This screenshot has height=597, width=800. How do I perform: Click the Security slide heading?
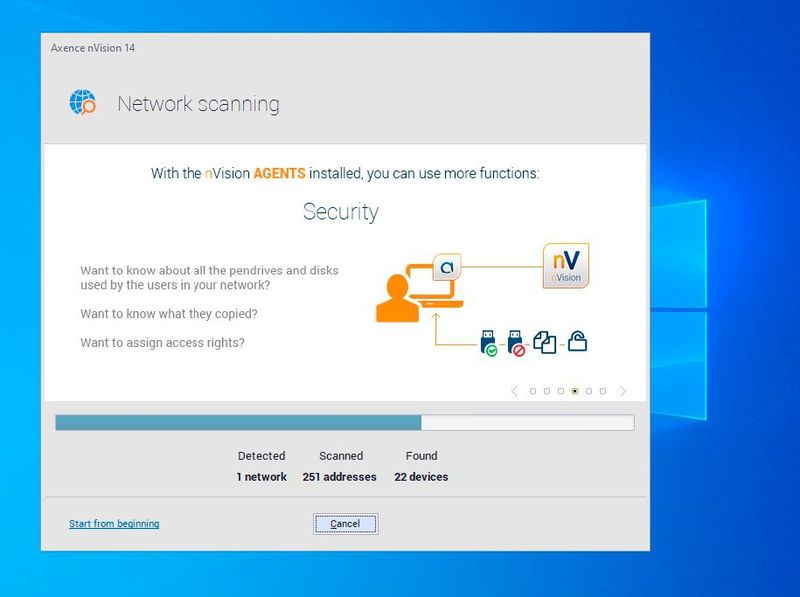340,211
